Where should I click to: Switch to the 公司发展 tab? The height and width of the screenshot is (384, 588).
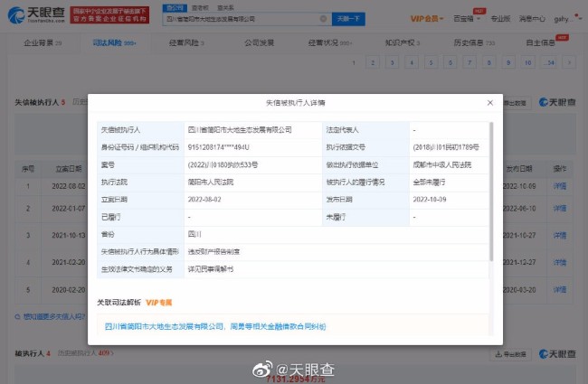pos(259,43)
